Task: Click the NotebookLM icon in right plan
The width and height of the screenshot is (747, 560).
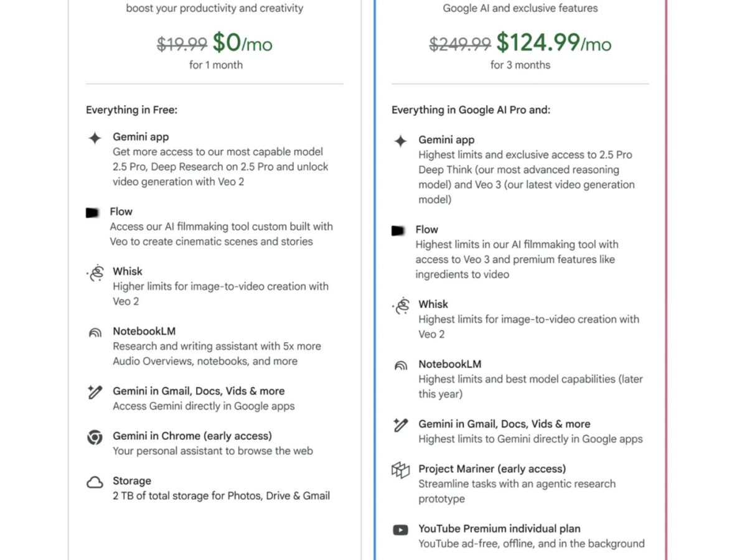Action: point(400,366)
